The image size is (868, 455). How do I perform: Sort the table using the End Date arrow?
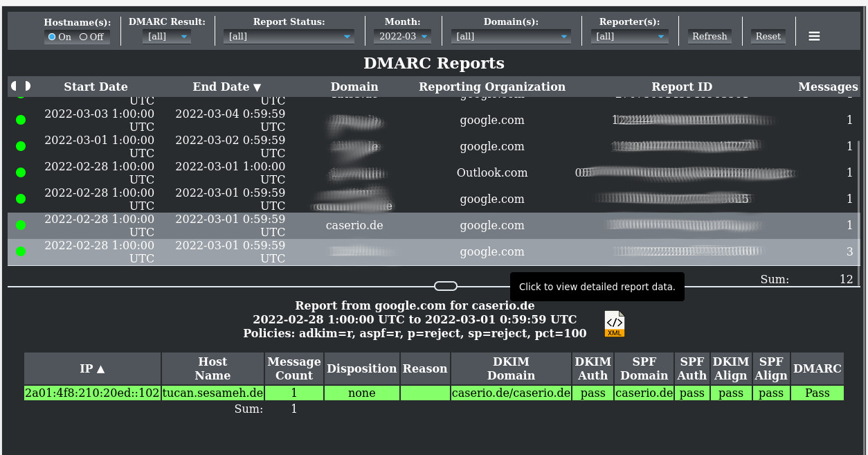click(x=257, y=87)
